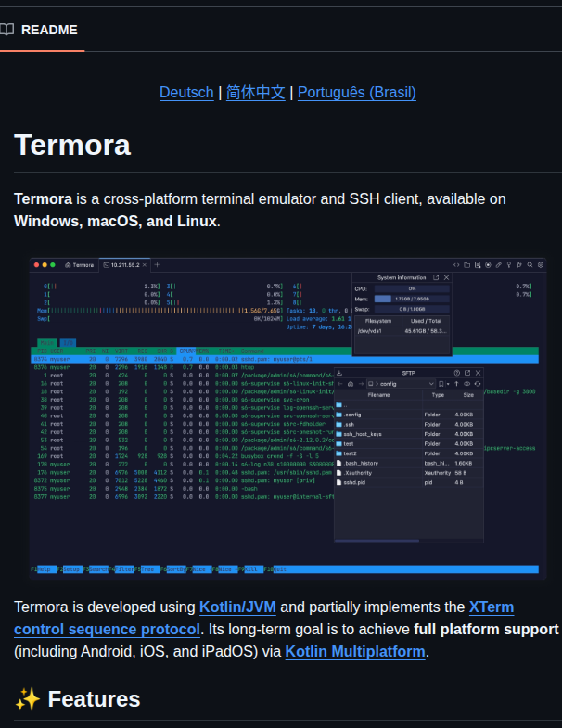Go back with the SFTP left arrow
This screenshot has height=728, width=562.
[340, 384]
